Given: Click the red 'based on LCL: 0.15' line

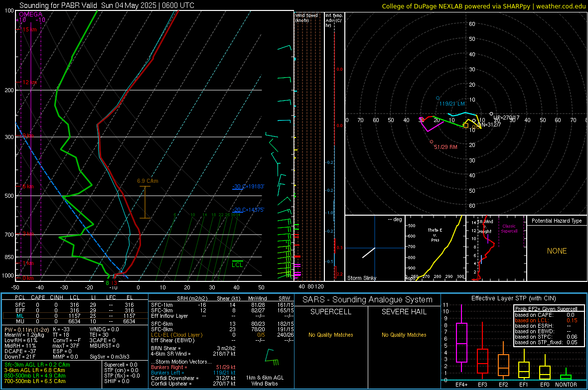Looking at the screenshot, I should pyautogui.click(x=546, y=320).
